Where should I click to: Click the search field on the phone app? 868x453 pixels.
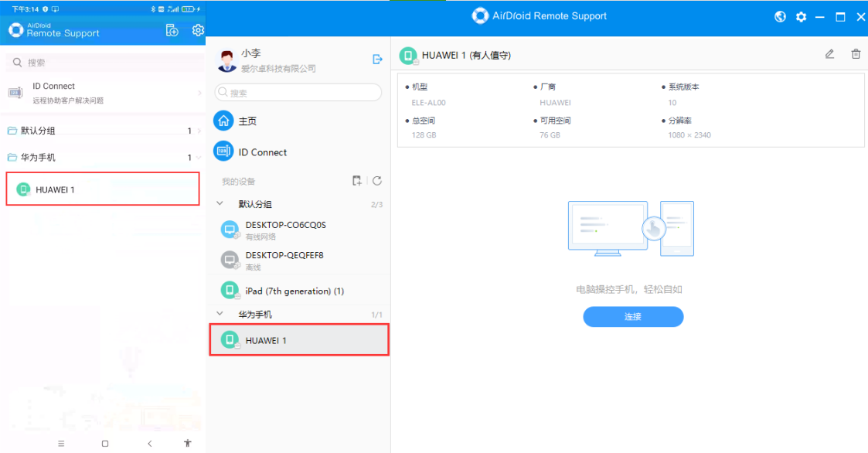pos(104,63)
